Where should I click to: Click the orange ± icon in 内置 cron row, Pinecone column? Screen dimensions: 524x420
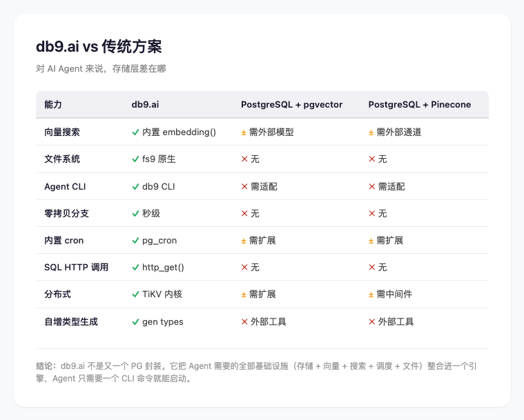pos(371,241)
